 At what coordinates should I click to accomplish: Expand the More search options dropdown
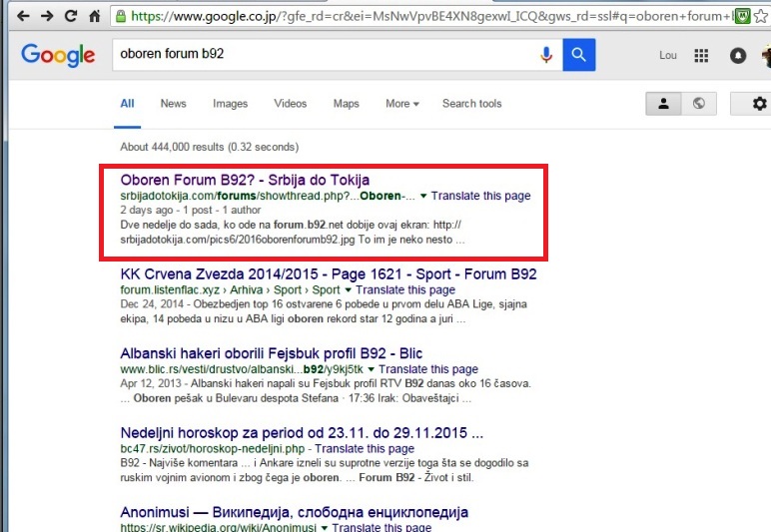pyautogui.click(x=402, y=104)
